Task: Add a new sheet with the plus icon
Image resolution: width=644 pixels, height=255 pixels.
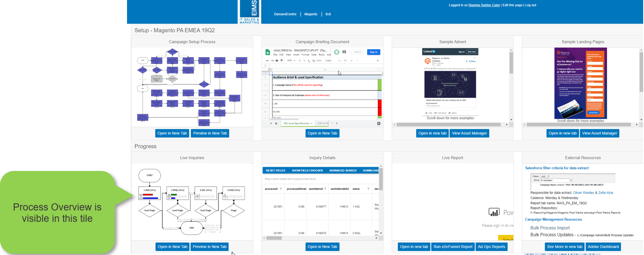Action: point(271,123)
